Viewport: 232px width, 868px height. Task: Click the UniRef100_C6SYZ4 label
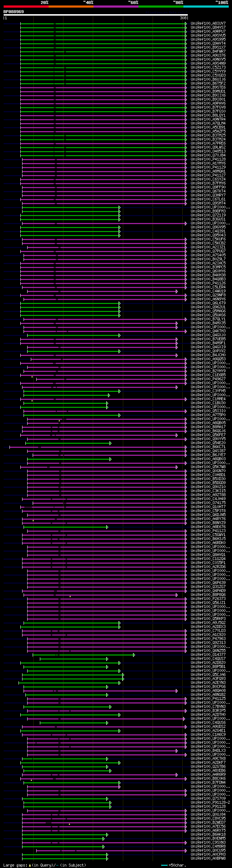(208, 179)
